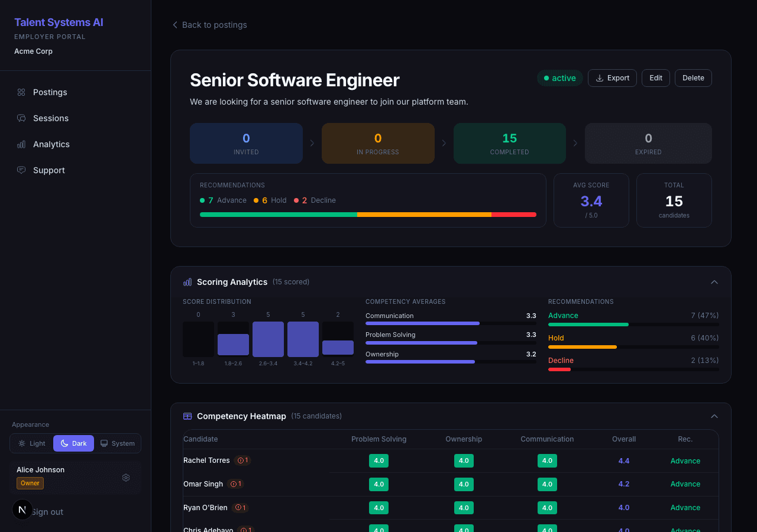Image resolution: width=757 pixels, height=532 pixels.
Task: Click the 1.8–2.6 score distribution bar
Action: [x=233, y=345]
